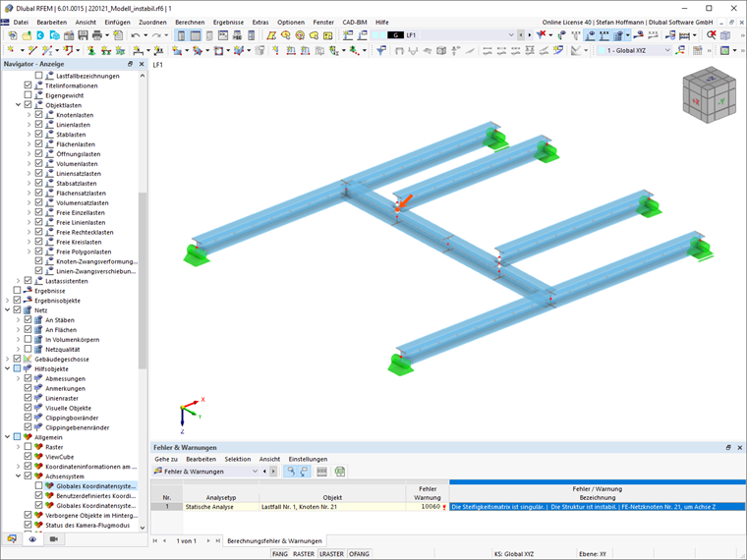Toggle the RASTER status bar button
747x560 pixels.
[304, 554]
